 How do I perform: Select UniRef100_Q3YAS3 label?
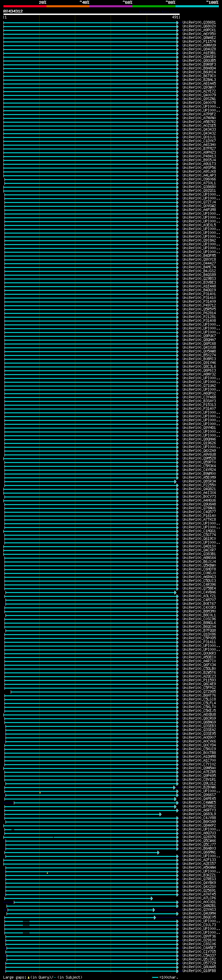[x=199, y=910]
